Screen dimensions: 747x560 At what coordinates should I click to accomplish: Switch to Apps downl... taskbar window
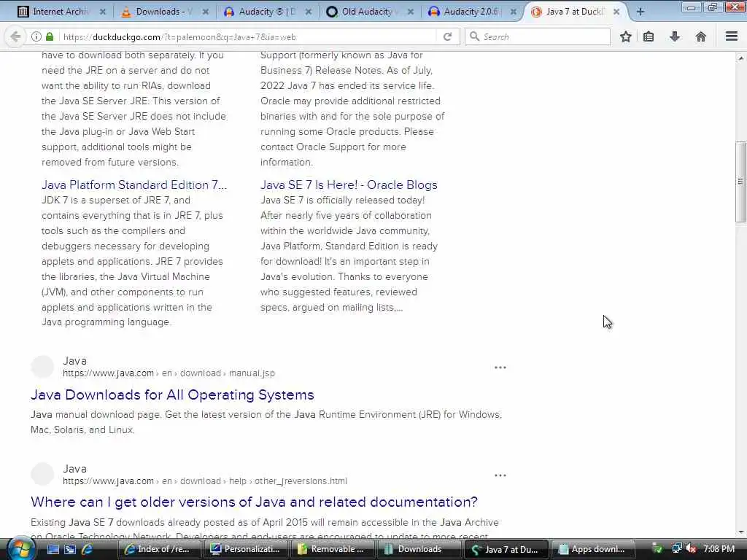click(593, 549)
